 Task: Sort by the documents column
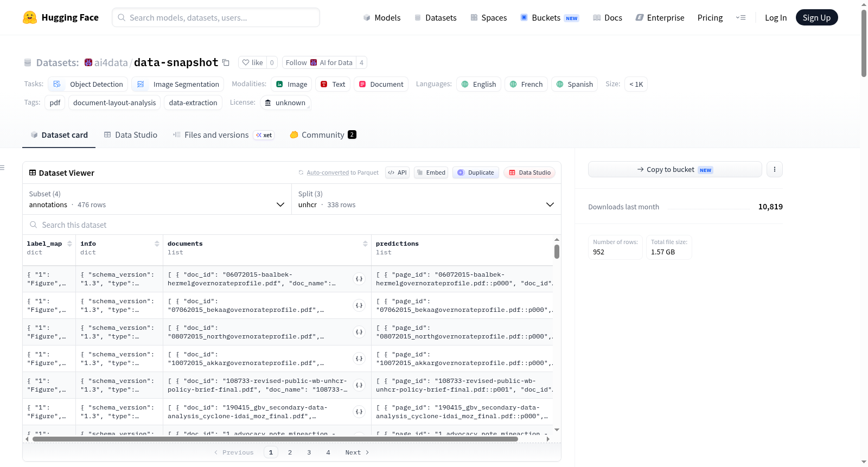point(365,244)
